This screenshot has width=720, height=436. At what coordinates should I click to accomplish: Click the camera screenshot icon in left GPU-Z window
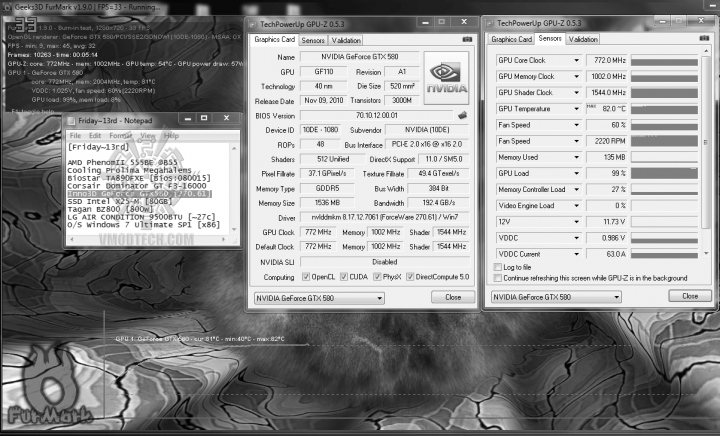pos(467,40)
